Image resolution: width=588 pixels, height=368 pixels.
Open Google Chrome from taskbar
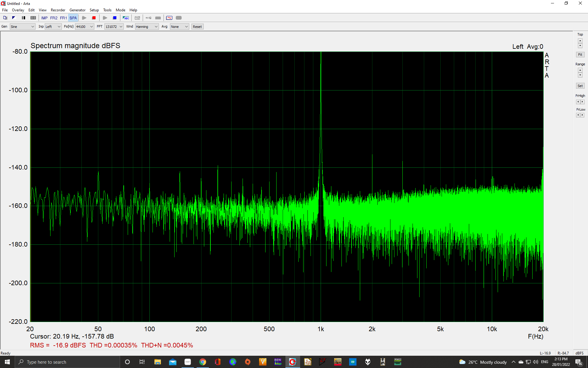pos(202,362)
